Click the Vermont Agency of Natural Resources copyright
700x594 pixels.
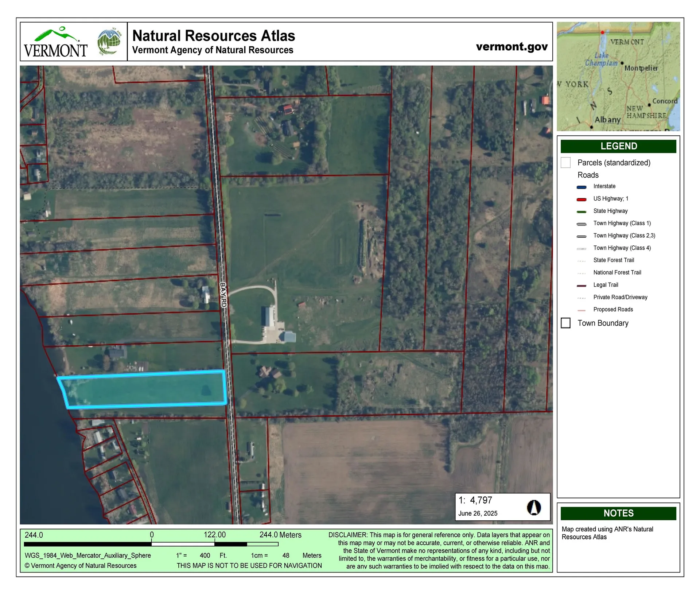coord(80,566)
